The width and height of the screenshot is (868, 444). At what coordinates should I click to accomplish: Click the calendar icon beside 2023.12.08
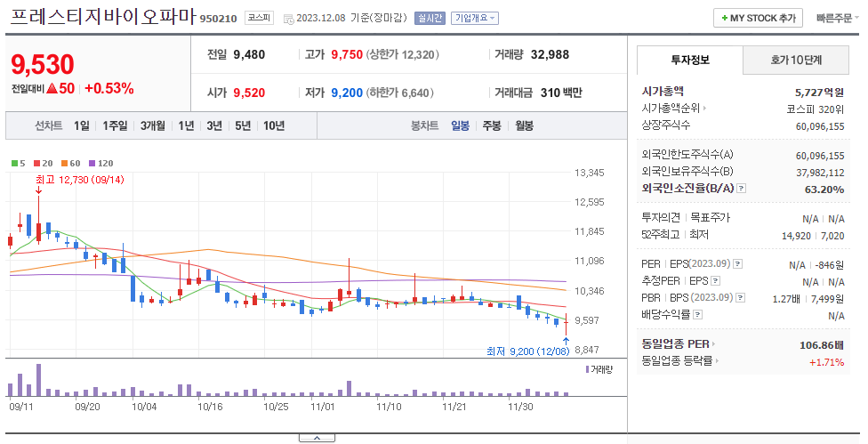coord(288,19)
